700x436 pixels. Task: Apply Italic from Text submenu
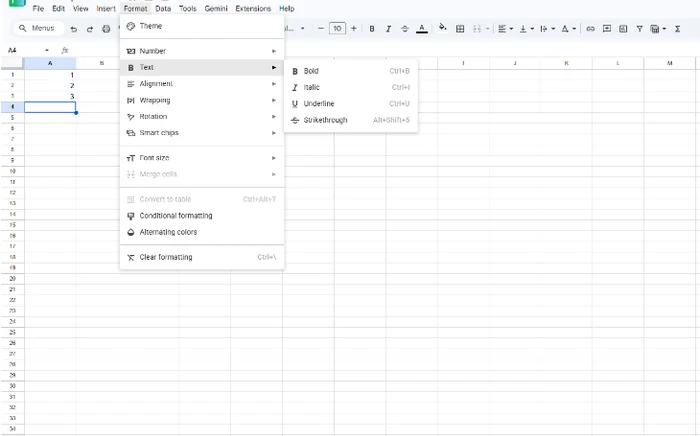pos(351,87)
